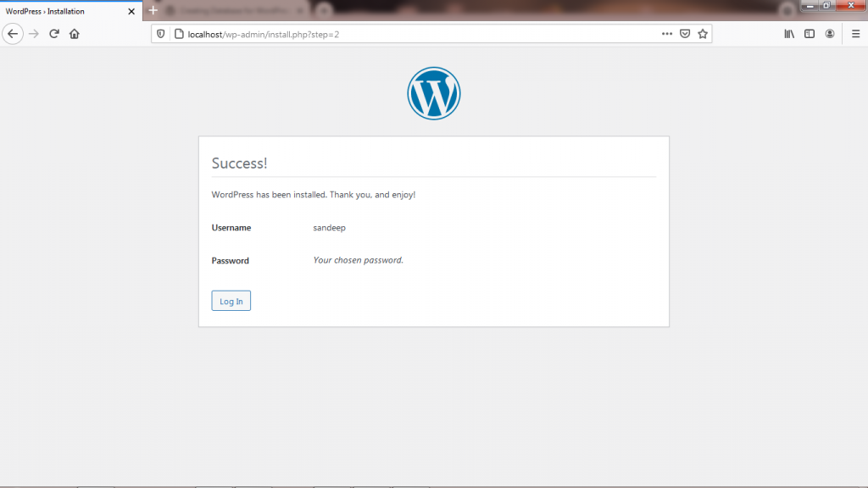Show site information for localhost page

click(178, 34)
